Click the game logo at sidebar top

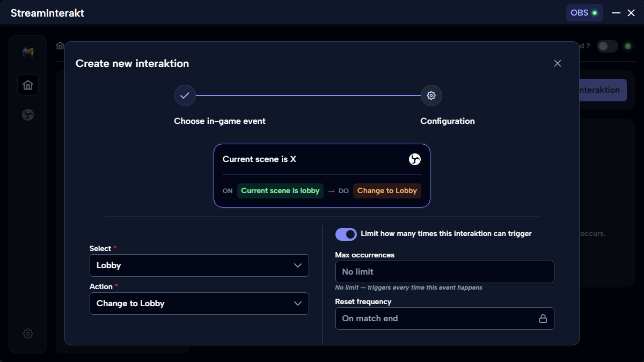tap(28, 53)
